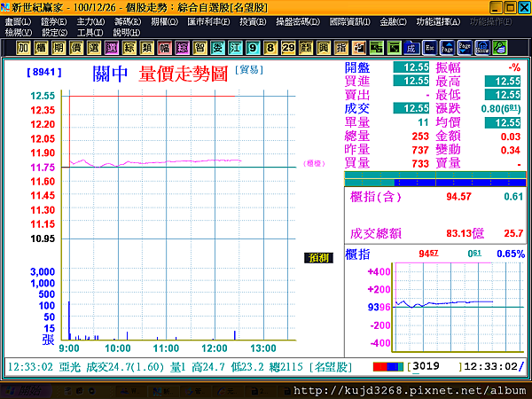
Task: Click the stock code [8941]
Action: pyautogui.click(x=44, y=73)
